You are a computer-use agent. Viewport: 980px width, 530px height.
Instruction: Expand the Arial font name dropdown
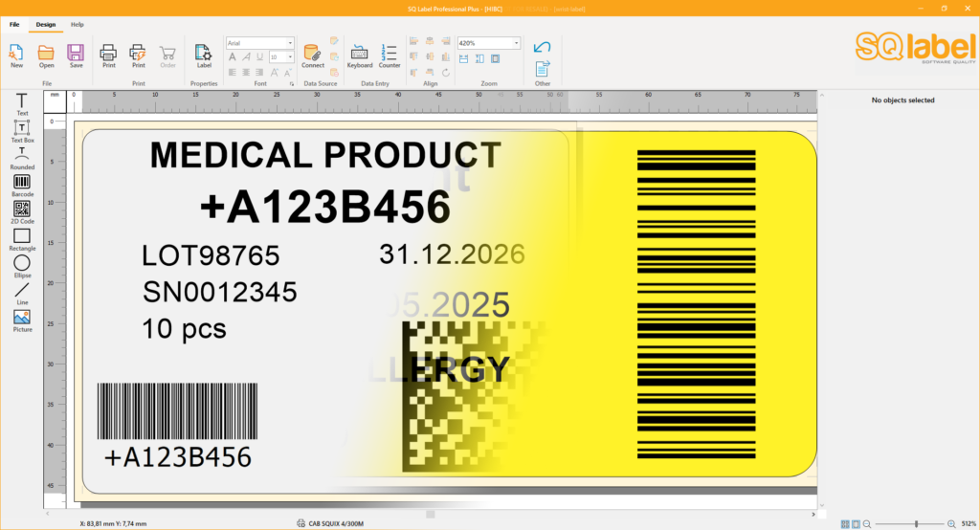(290, 43)
